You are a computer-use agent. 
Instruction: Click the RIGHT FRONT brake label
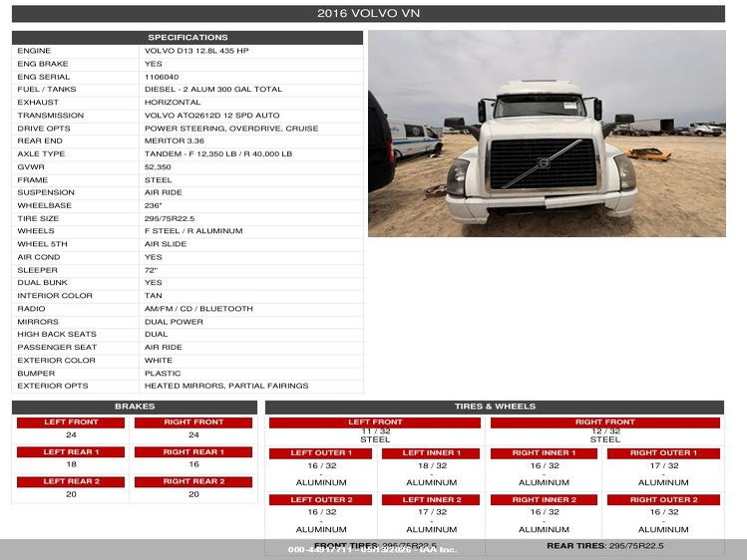193,422
